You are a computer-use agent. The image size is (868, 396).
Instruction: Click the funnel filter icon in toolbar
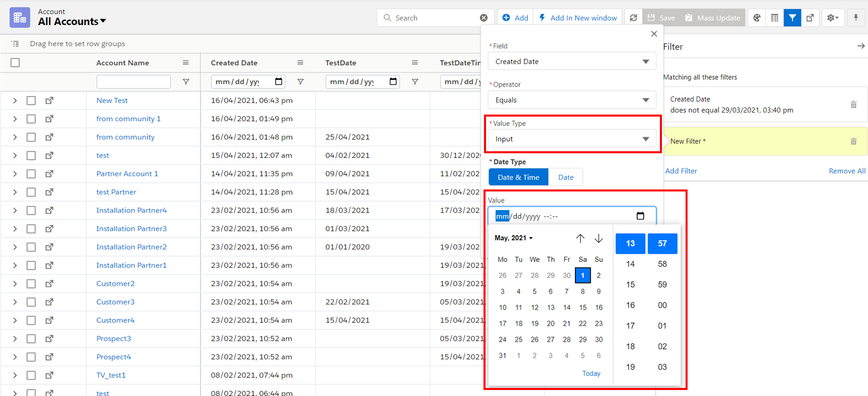(792, 18)
